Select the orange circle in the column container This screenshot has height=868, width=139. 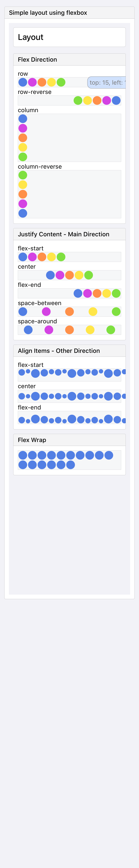pos(23,138)
